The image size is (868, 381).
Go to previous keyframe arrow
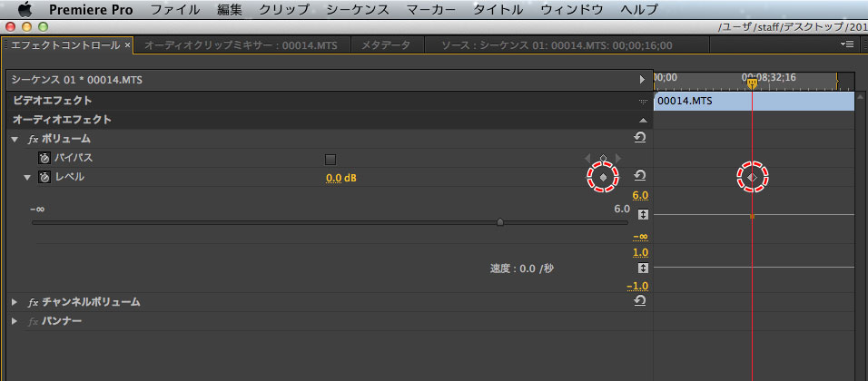(587, 159)
